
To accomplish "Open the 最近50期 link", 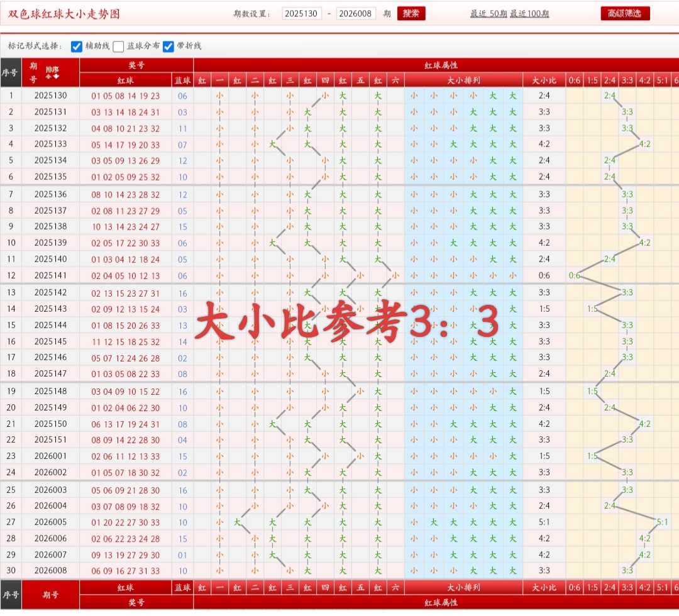I will [x=489, y=14].
